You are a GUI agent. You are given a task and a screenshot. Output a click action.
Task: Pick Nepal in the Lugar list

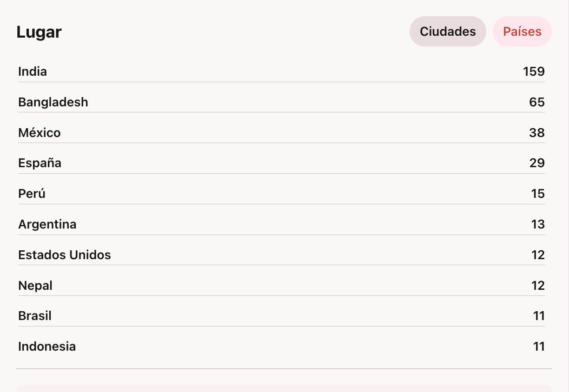click(35, 286)
